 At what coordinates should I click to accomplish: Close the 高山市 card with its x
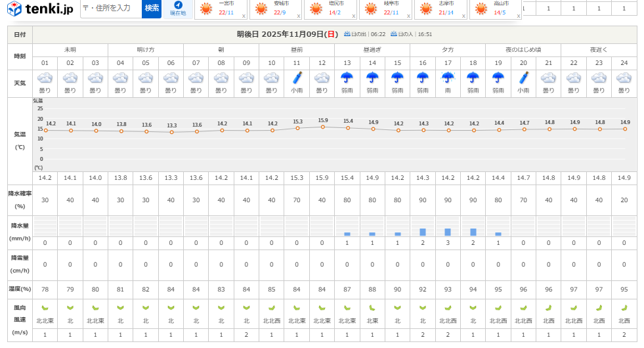[519, 15]
